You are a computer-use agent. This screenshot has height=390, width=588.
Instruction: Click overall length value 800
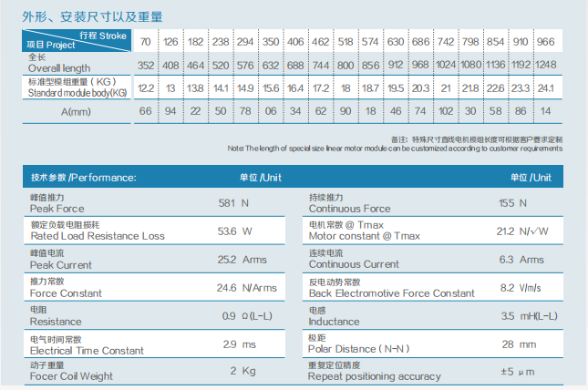346,66
